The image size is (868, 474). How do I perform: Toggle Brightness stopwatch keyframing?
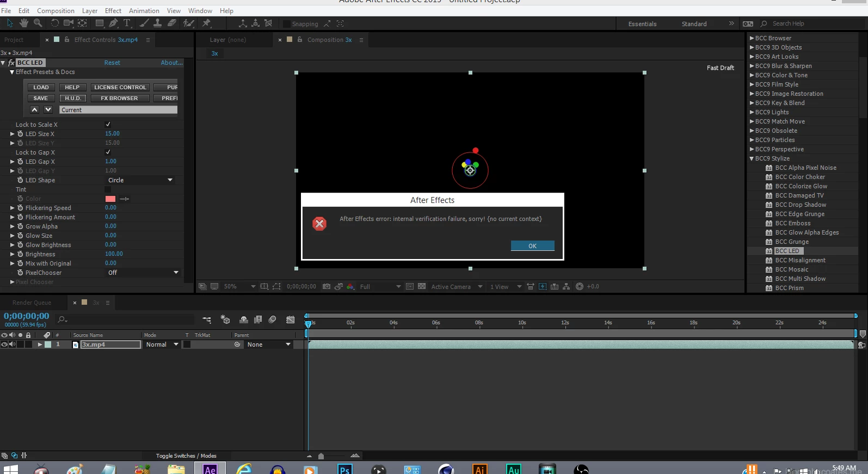coord(20,254)
